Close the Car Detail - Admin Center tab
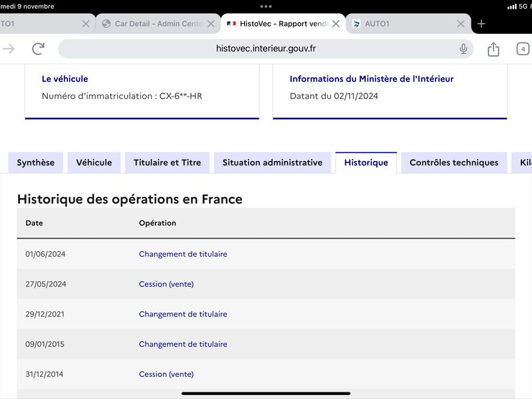This screenshot has height=399, width=532. pos(211,24)
